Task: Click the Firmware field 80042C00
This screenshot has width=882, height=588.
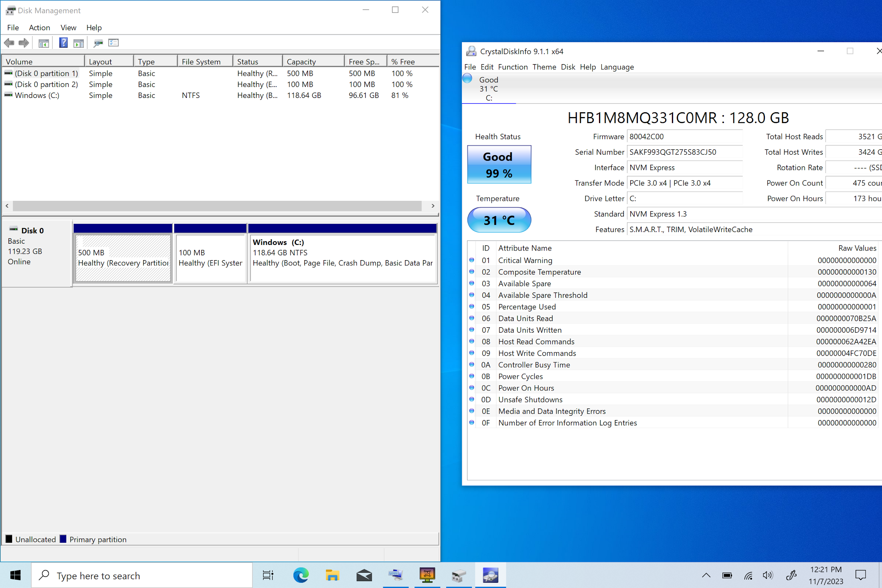Action: 684,137
